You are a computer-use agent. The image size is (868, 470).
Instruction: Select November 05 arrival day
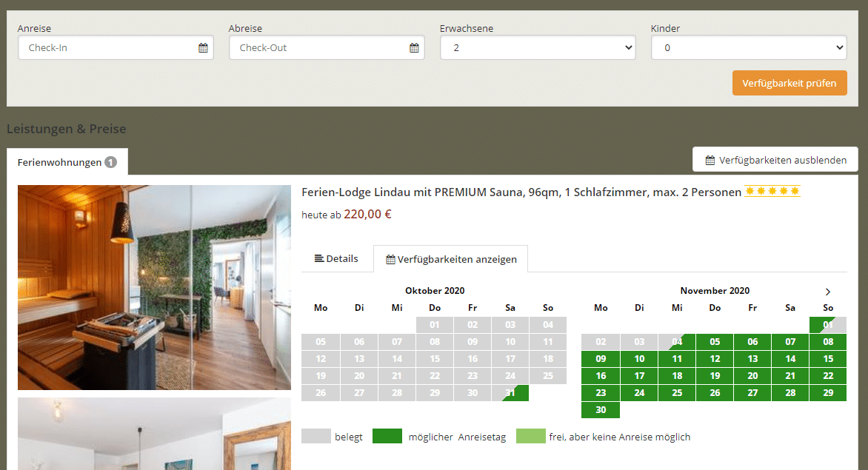pyautogui.click(x=715, y=342)
